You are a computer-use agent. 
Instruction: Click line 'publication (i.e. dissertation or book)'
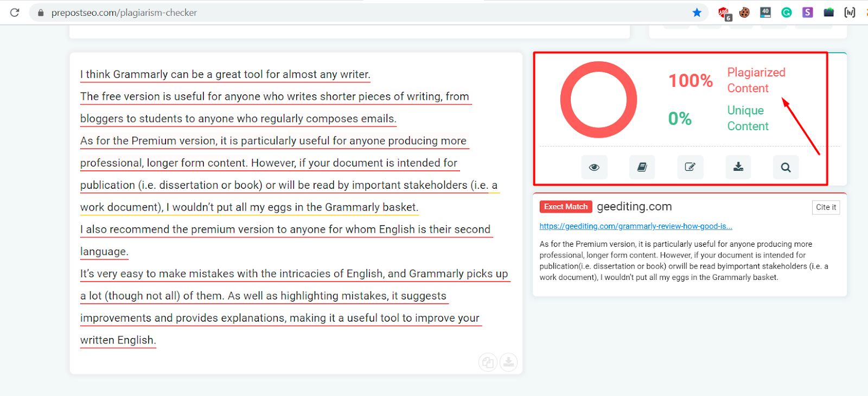(289, 186)
